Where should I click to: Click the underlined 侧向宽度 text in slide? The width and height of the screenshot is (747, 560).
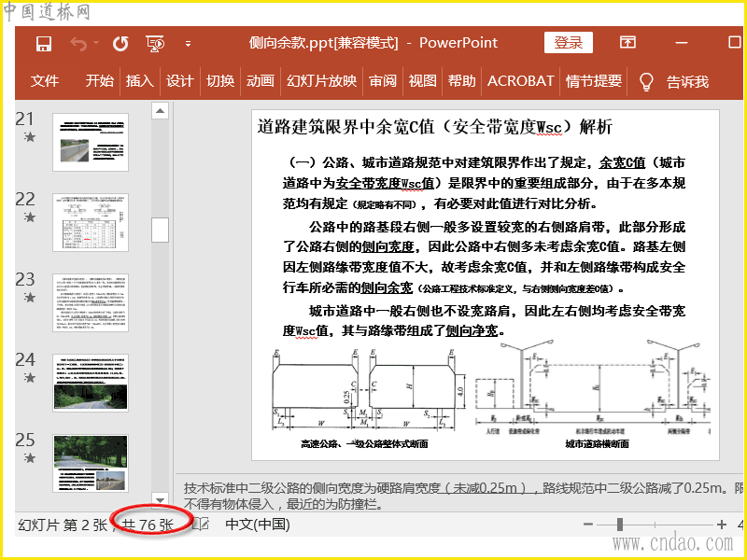coord(388,246)
